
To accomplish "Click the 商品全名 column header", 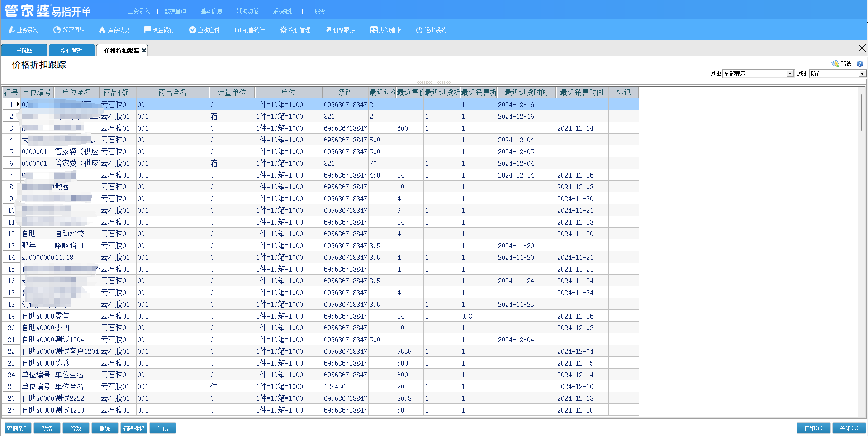I will (172, 93).
